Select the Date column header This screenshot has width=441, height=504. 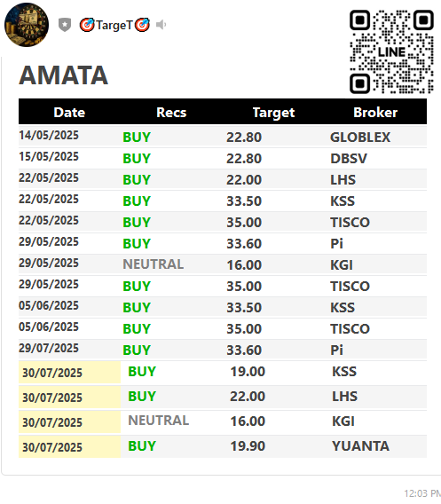pyautogui.click(x=69, y=113)
